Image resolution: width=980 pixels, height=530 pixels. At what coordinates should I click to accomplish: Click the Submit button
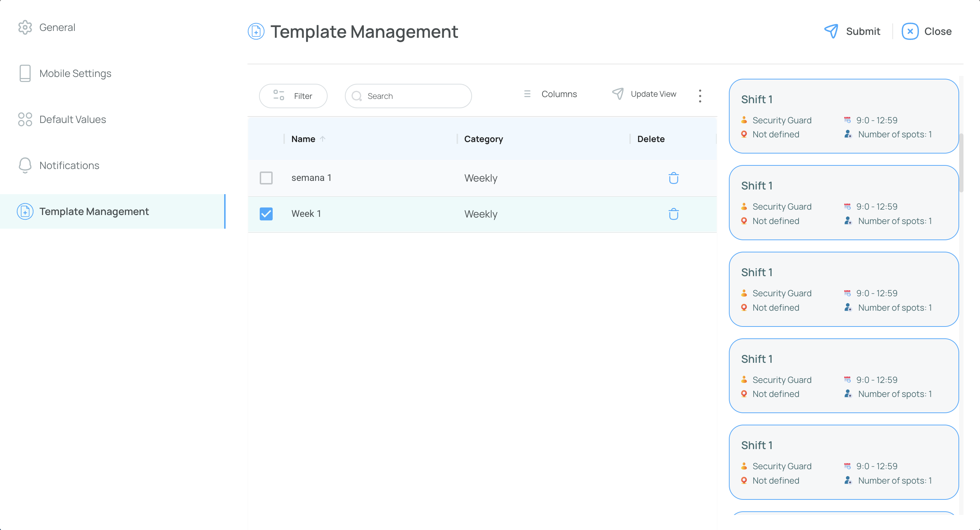click(x=852, y=31)
